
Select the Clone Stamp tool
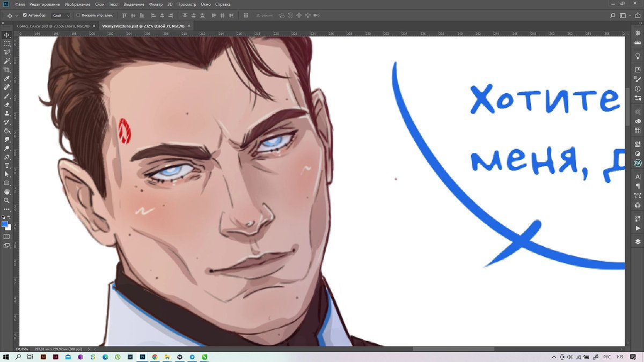pyautogui.click(x=7, y=113)
